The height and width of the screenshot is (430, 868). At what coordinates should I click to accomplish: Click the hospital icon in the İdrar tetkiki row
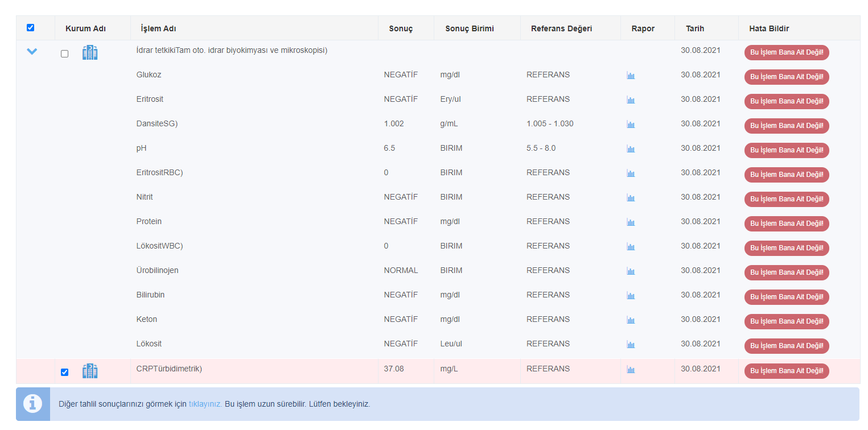(90, 53)
